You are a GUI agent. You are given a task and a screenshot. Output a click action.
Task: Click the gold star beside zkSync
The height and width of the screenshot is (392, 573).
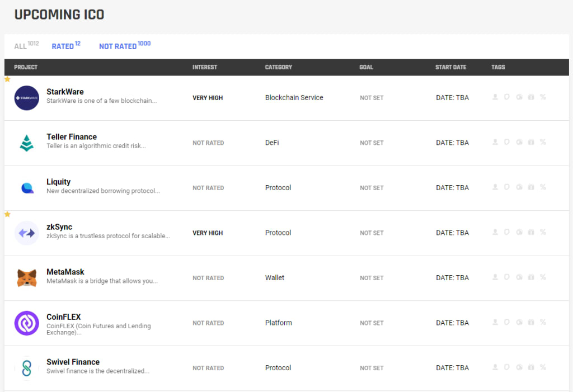(7, 214)
